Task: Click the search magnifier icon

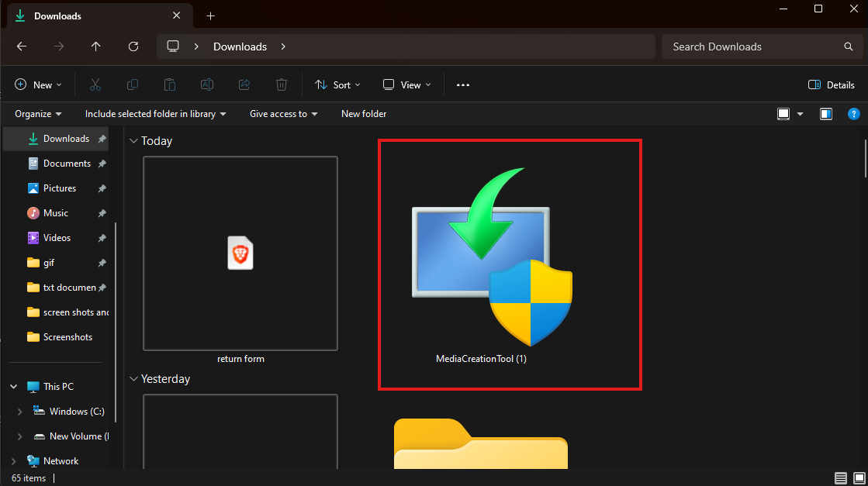Action: [x=848, y=47]
